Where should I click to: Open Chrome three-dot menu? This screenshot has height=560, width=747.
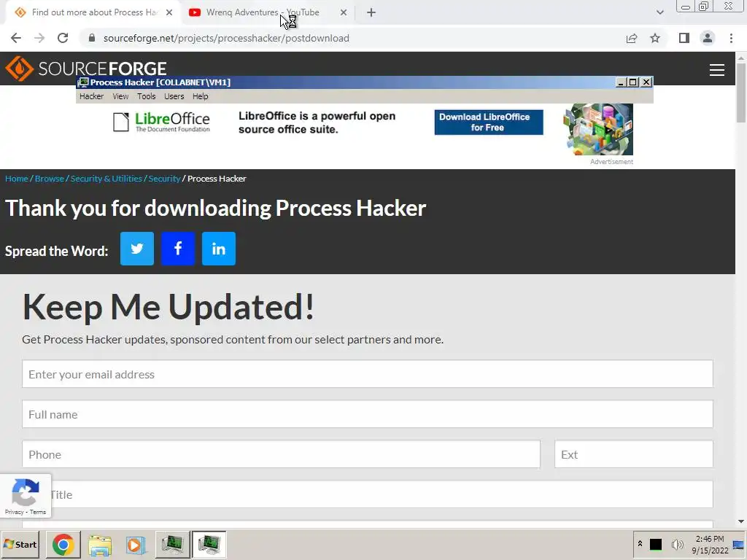[731, 38]
